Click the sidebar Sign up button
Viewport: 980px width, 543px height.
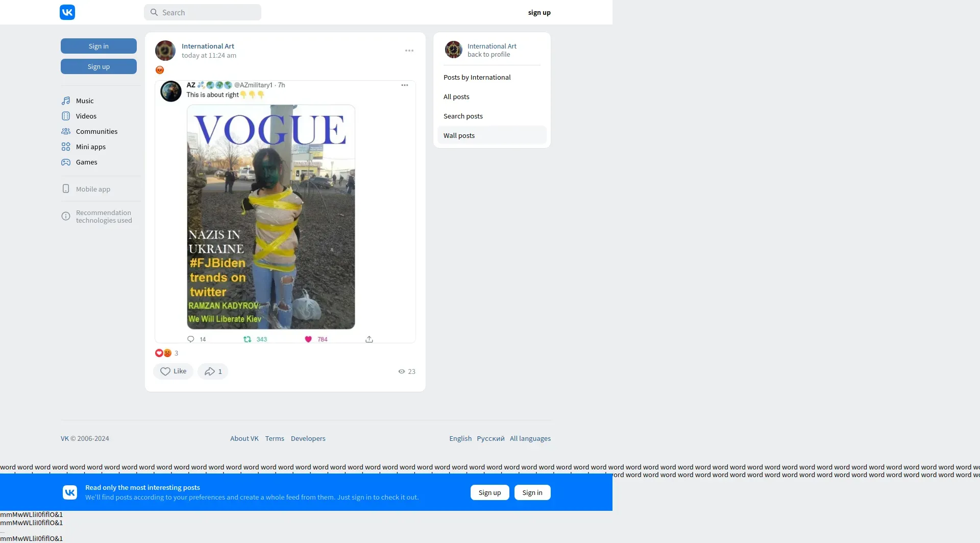[99, 66]
